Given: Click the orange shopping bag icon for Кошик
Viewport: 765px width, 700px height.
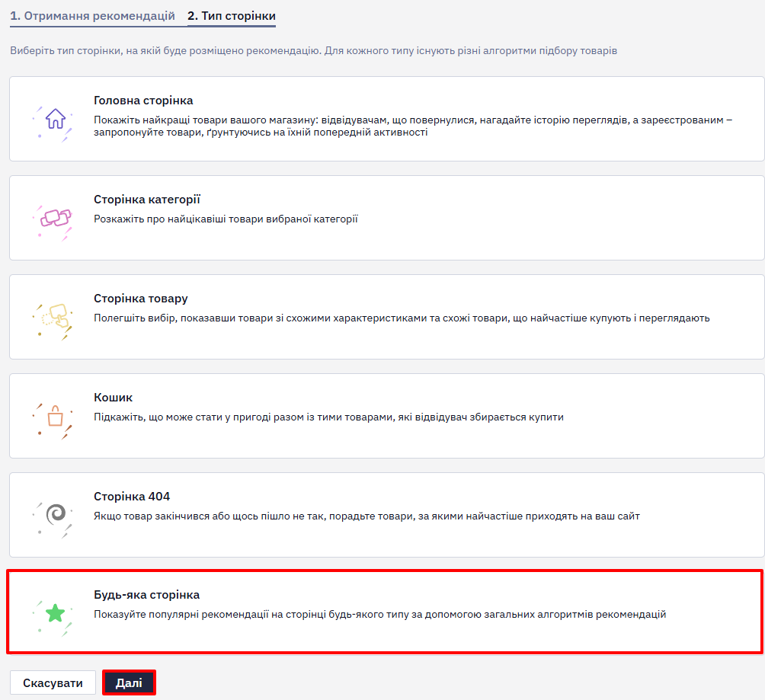Looking at the screenshot, I should click(55, 416).
